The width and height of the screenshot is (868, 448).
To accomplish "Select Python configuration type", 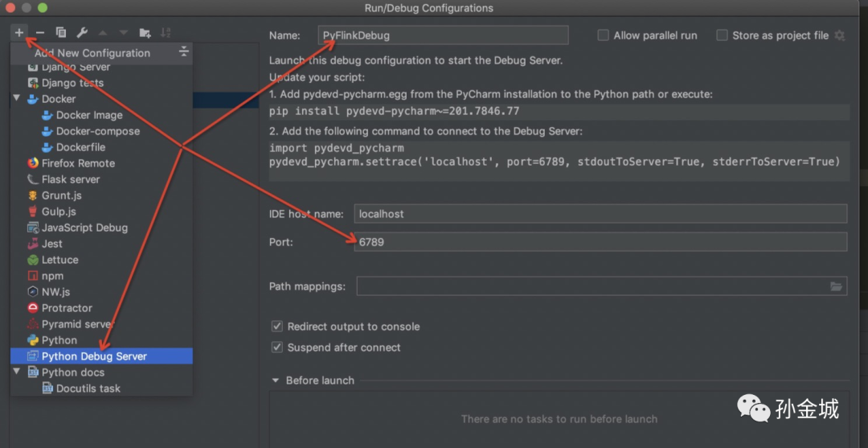I will tap(101, 340).
